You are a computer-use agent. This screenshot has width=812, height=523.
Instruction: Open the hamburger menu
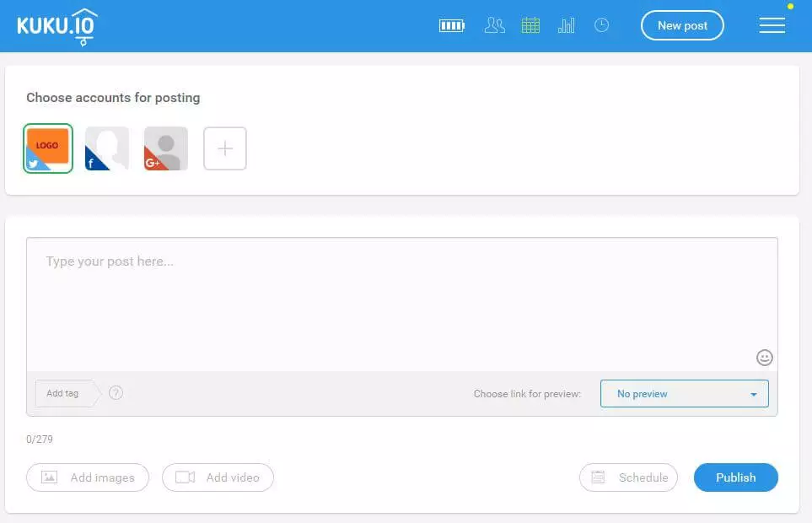[x=772, y=26]
